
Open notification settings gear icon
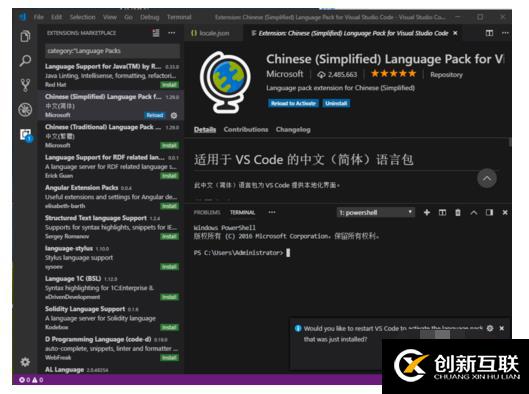(x=490, y=328)
